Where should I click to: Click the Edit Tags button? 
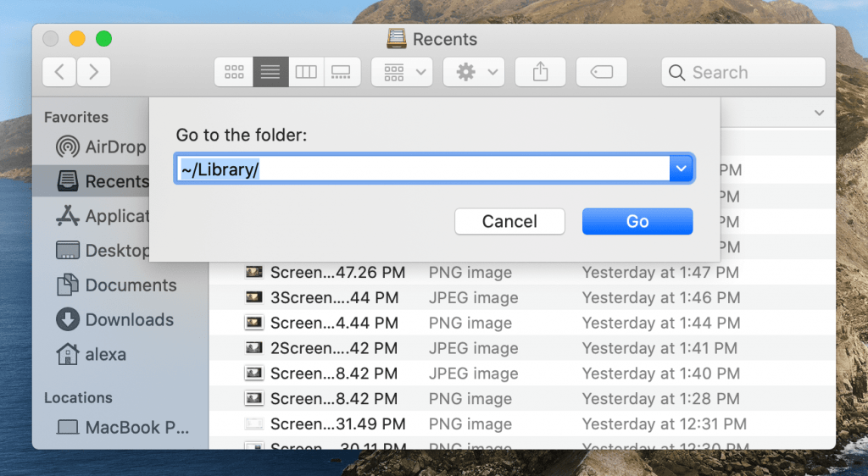coord(602,72)
